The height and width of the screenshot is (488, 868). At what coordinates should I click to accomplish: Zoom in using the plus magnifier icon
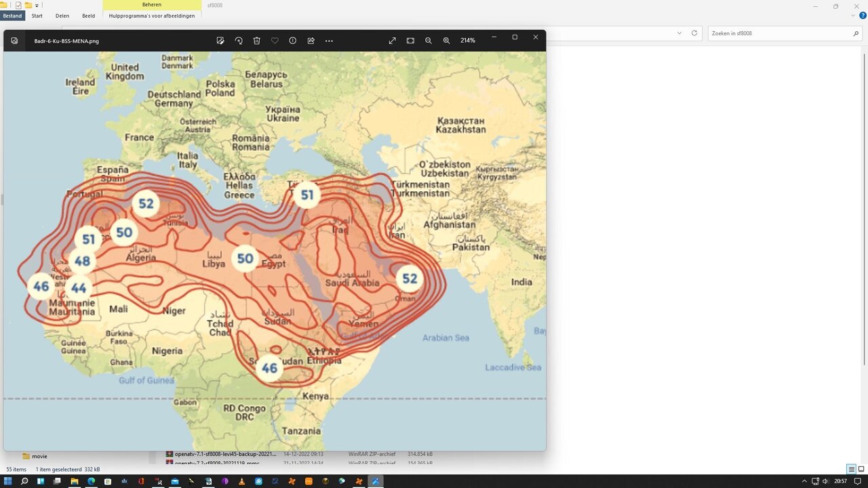click(x=446, y=41)
